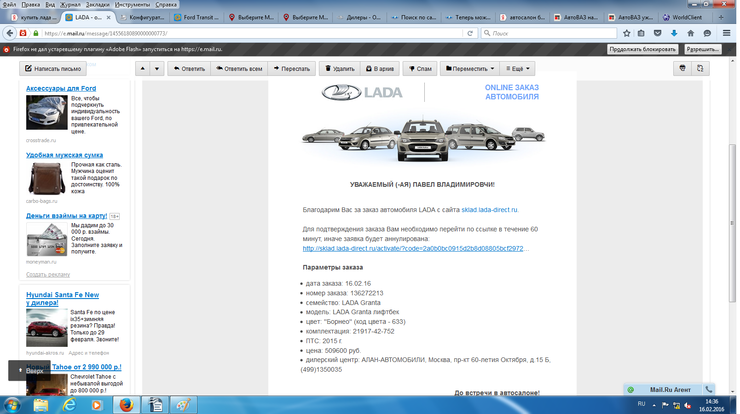Click Продолжать блокировать button
The width and height of the screenshot is (740, 414).
[x=642, y=49]
